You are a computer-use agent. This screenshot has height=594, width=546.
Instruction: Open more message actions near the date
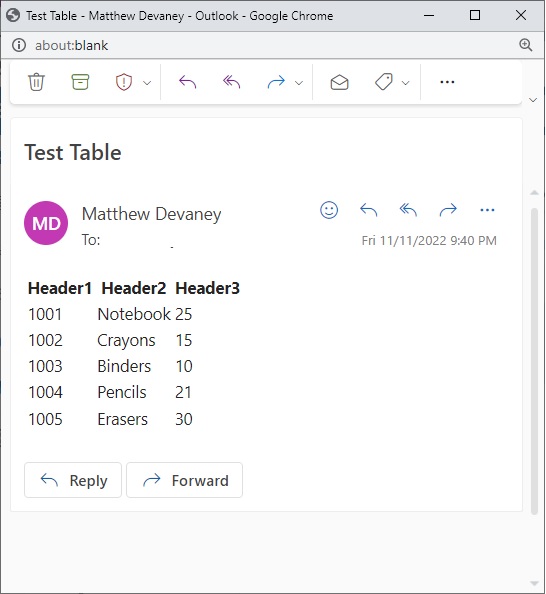487,209
